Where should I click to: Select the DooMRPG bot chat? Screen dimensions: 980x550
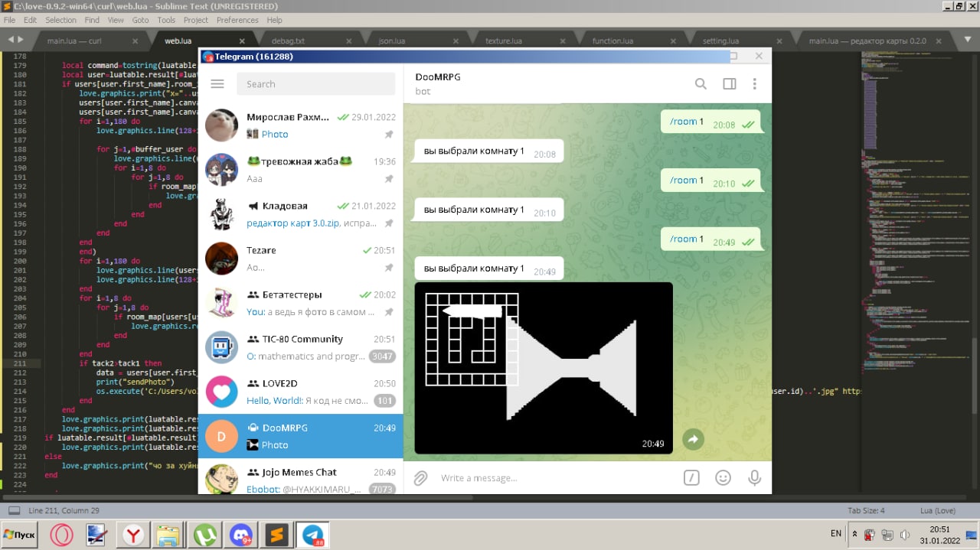[x=300, y=436]
